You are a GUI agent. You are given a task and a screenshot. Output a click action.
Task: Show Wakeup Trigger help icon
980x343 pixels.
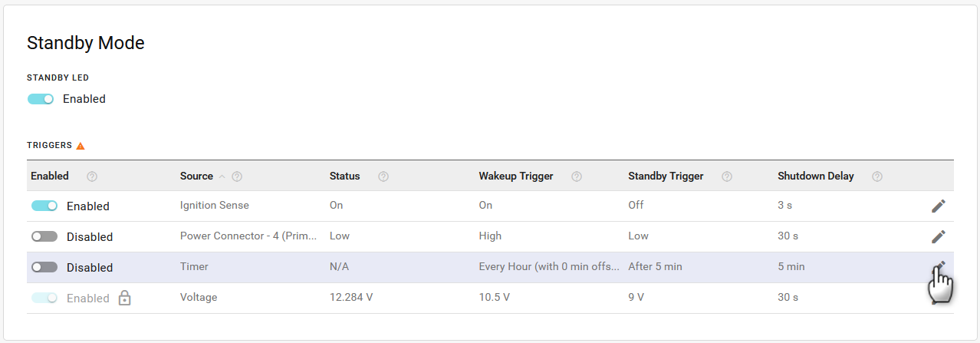coord(577,176)
